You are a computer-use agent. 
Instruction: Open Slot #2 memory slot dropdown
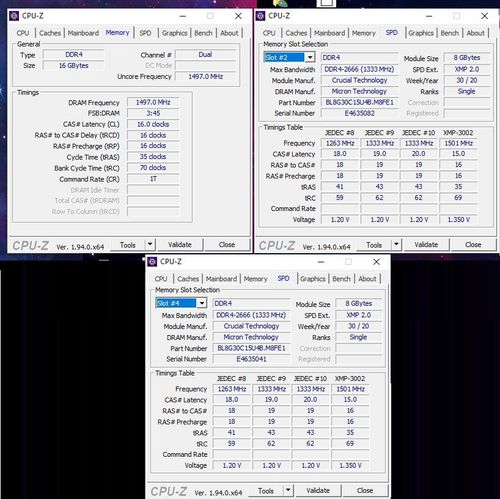310,57
